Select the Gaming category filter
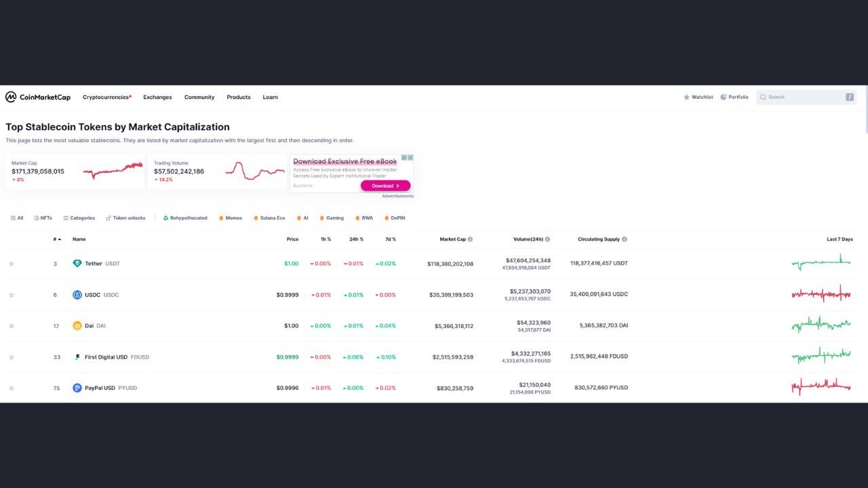 click(332, 218)
